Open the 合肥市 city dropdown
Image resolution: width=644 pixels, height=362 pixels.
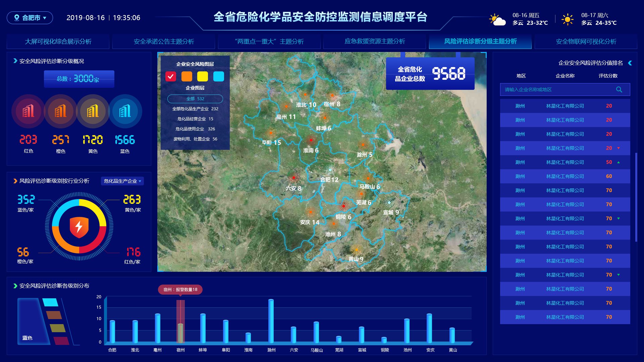click(x=30, y=18)
